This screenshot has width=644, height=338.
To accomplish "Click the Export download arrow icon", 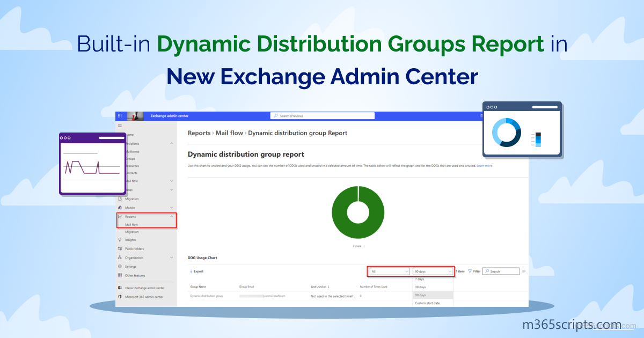I will [x=191, y=271].
